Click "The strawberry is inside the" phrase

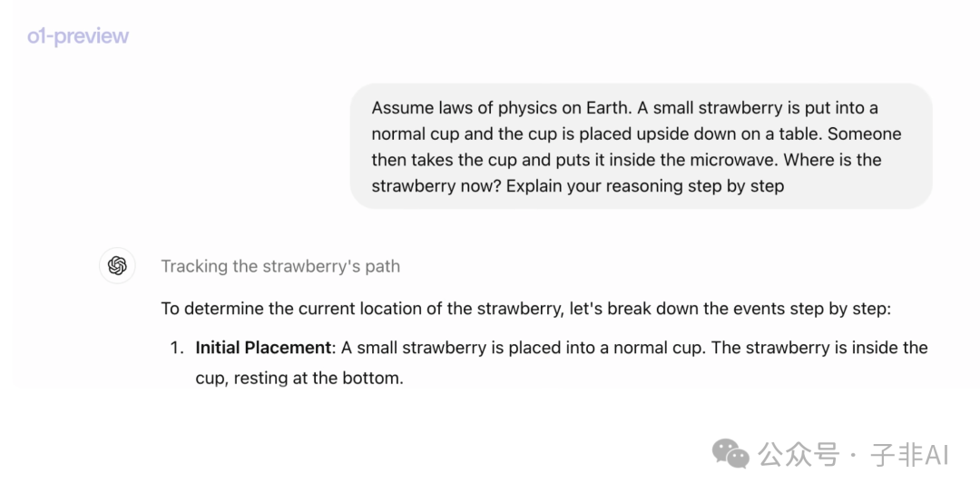819,348
